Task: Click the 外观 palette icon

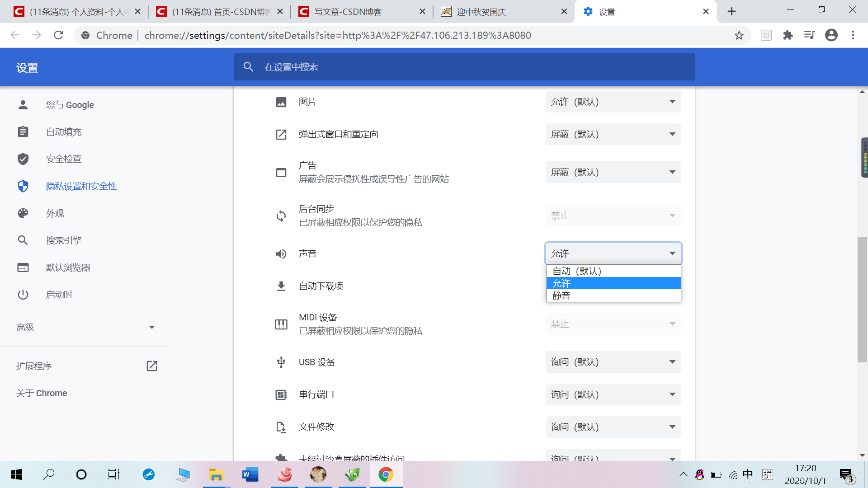Action: 23,213
